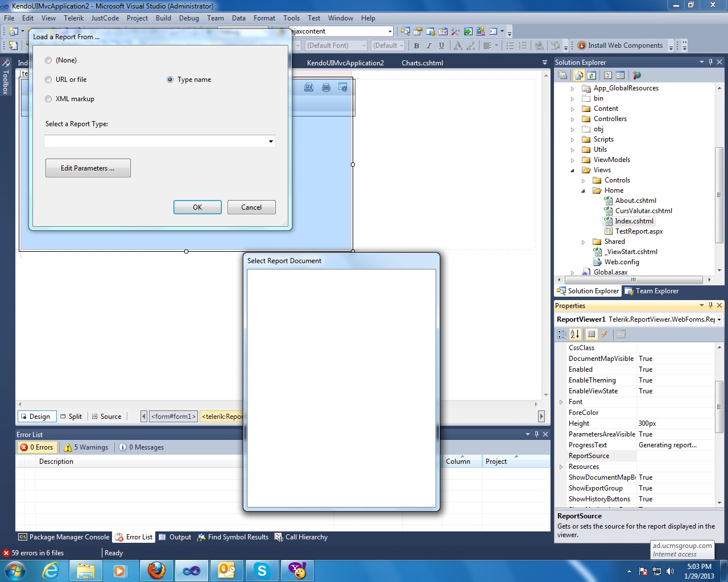Expand the Controllers folder
The width and height of the screenshot is (728, 582).
tap(572, 119)
